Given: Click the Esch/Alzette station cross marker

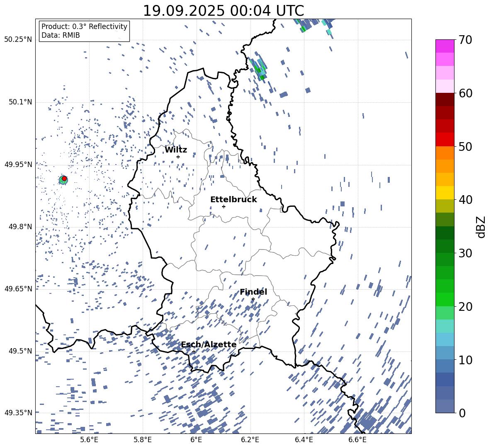Looking at the screenshot, I should (x=194, y=351).
